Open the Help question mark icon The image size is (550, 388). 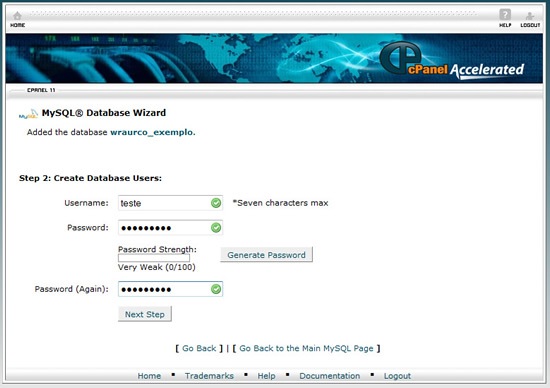(505, 15)
